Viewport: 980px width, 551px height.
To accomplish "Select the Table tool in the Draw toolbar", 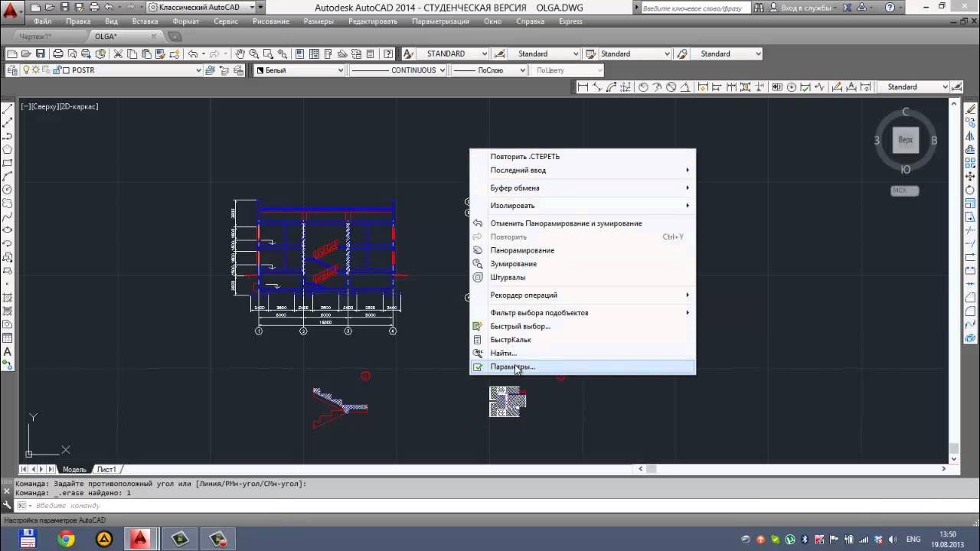I will 9,337.
